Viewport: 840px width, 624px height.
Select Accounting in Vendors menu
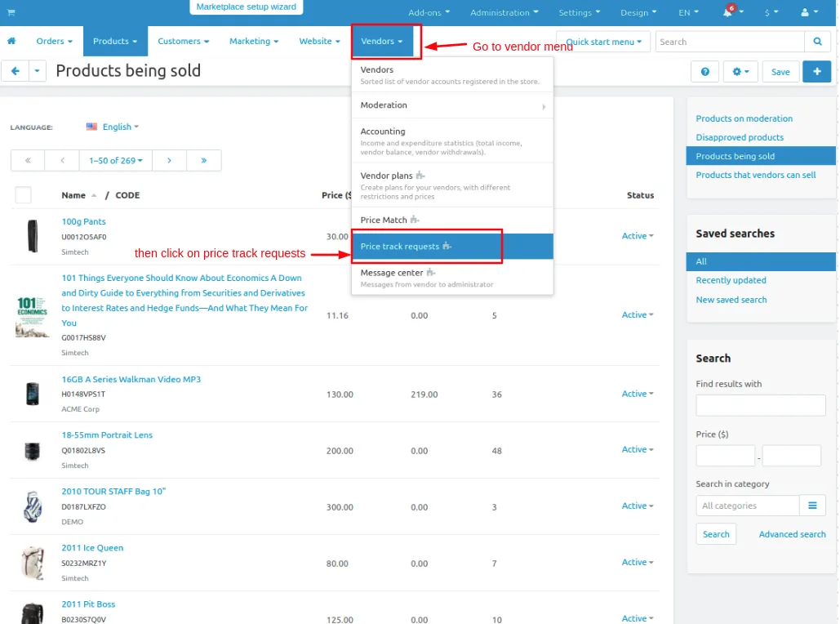tap(452, 140)
